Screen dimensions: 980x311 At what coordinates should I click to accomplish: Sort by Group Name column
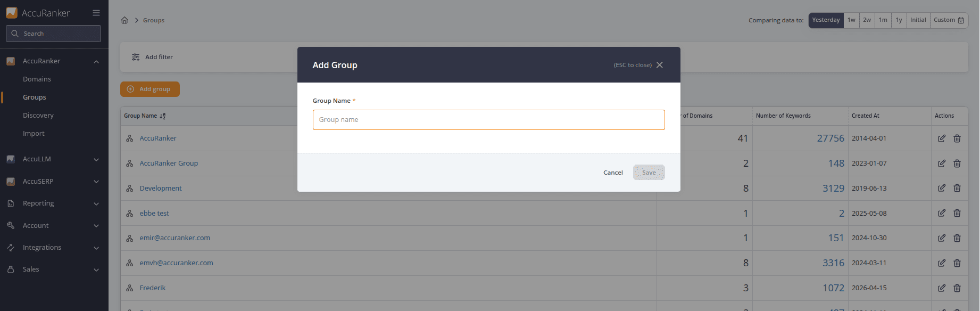pyautogui.click(x=145, y=116)
